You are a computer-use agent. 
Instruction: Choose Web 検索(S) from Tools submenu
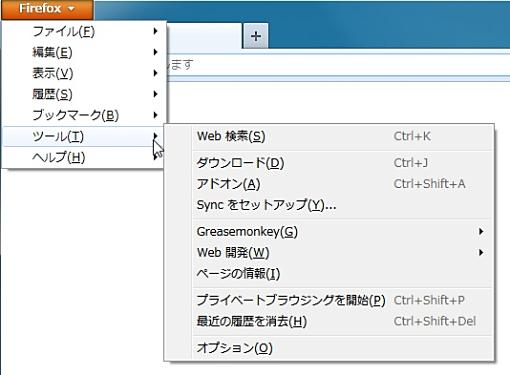343,136
